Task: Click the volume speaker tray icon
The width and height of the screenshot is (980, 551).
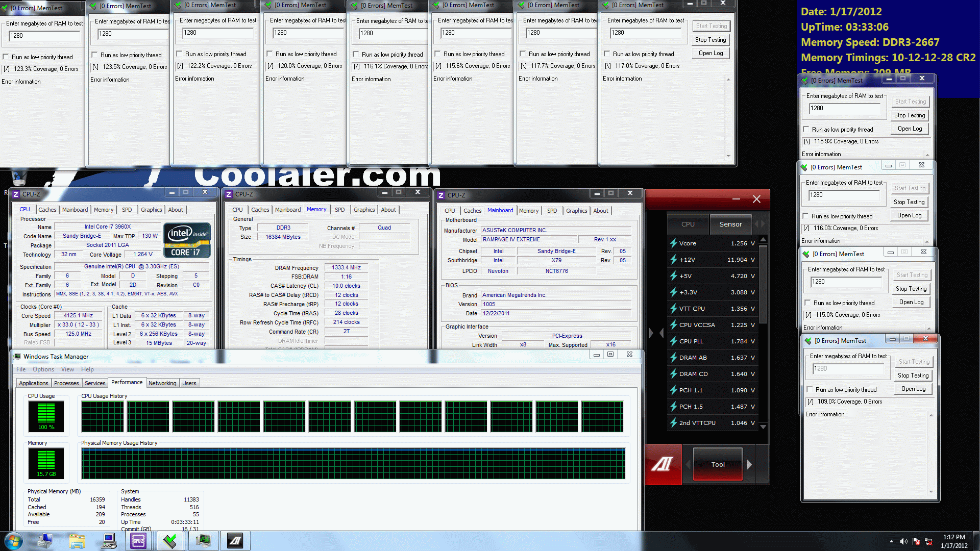Action: coord(903,541)
